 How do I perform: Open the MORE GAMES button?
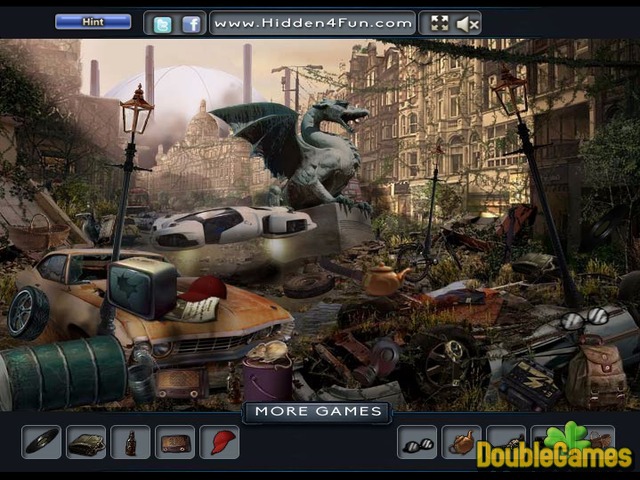318,411
